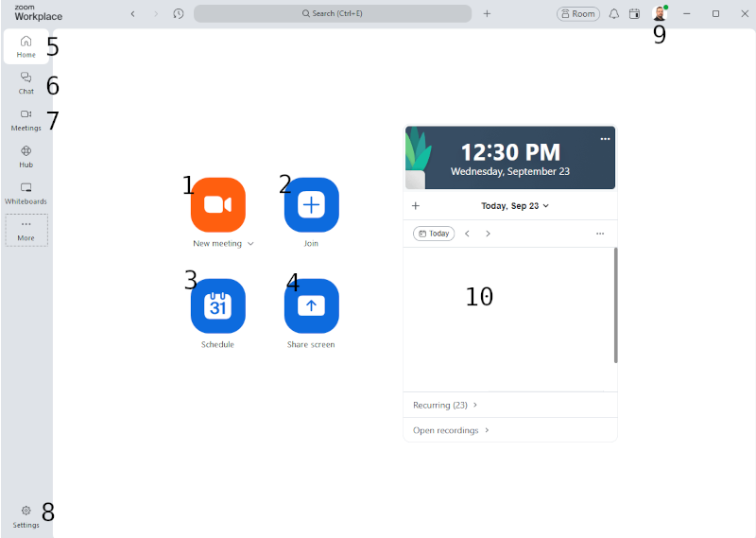Open the calendar icon in title bar

pos(634,13)
